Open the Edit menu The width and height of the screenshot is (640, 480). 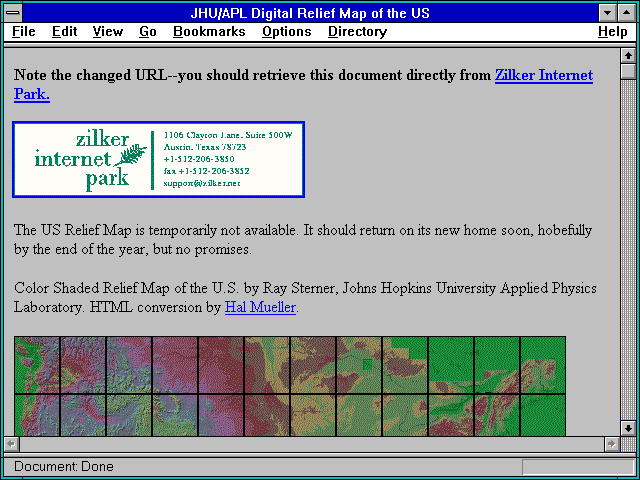point(64,31)
